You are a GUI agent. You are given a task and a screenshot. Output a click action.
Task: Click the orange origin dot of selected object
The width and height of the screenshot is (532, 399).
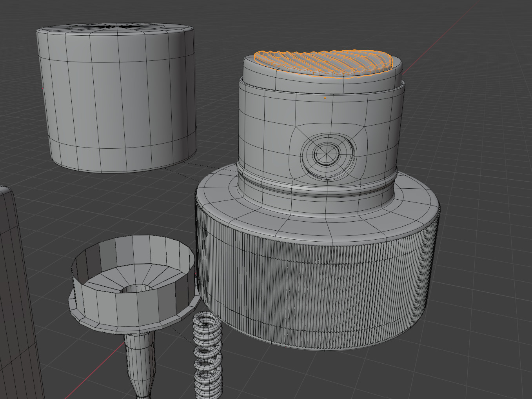click(x=325, y=98)
